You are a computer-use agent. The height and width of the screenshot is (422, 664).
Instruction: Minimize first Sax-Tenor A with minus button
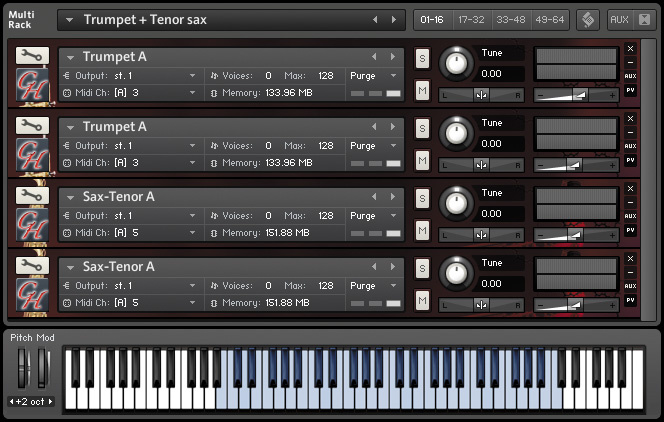pyautogui.click(x=630, y=203)
